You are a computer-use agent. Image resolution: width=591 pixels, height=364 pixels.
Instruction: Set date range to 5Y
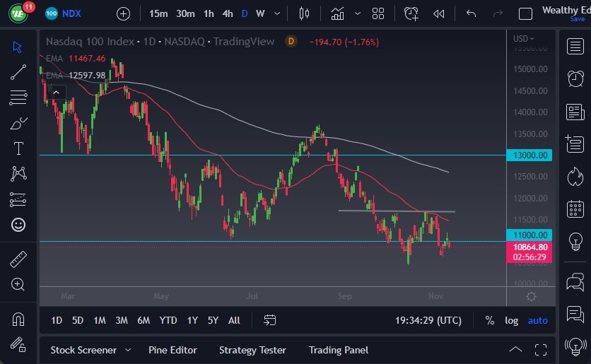tap(213, 320)
